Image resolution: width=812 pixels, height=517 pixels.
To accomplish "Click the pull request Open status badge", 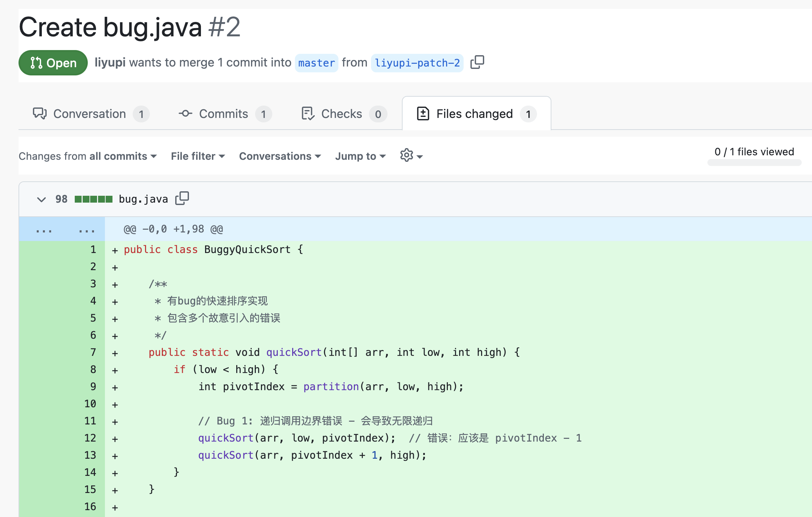I will 53,63.
